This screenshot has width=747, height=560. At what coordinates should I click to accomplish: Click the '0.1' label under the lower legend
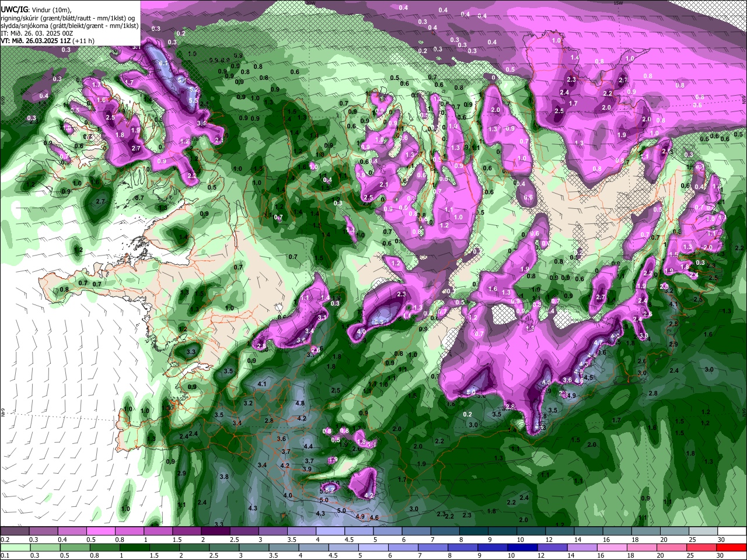point(4,555)
